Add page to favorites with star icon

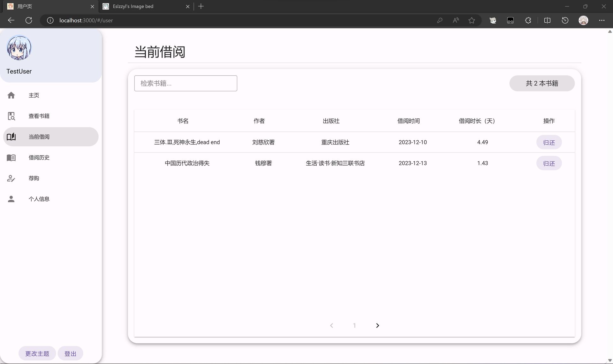[x=472, y=20]
